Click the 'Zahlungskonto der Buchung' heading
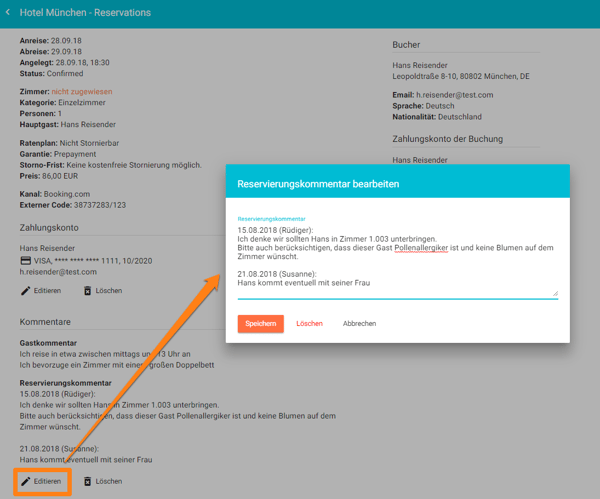 447,139
